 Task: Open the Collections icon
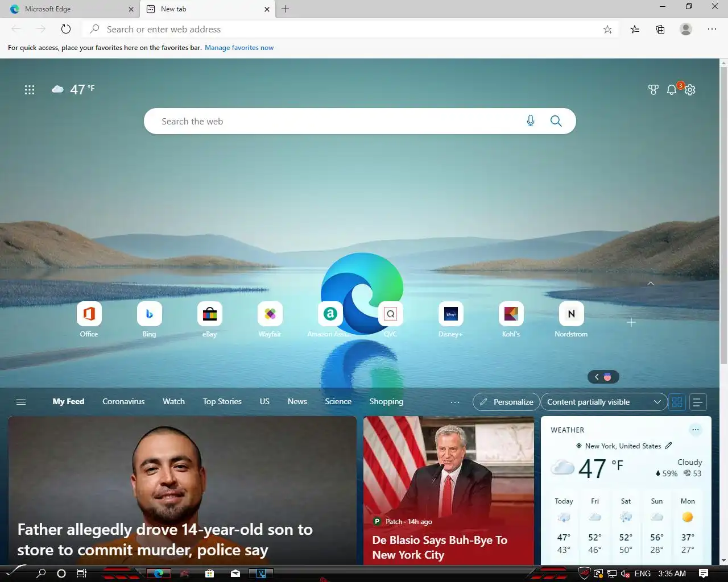(660, 29)
